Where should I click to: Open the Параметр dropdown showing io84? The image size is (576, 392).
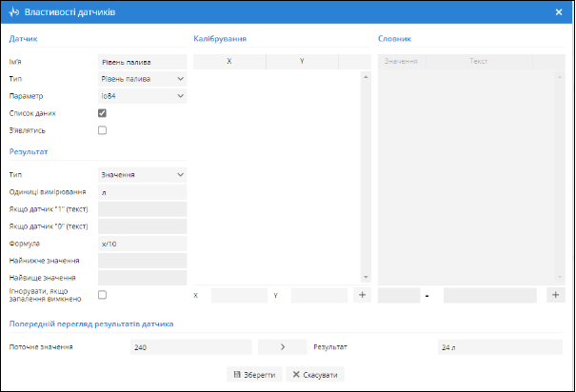143,96
